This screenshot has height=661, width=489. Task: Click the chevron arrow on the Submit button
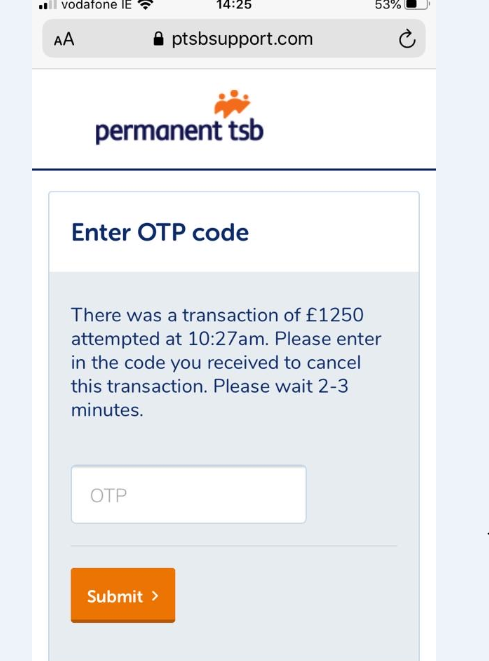click(155, 595)
